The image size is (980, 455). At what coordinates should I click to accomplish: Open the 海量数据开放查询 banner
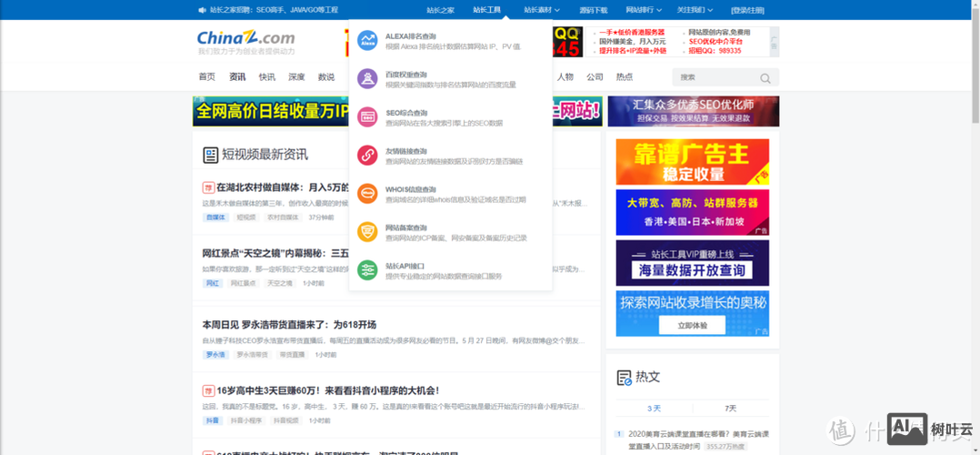pos(693,263)
